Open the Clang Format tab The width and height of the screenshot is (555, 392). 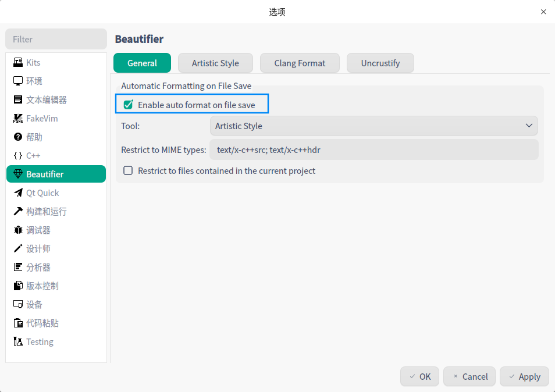pos(300,63)
